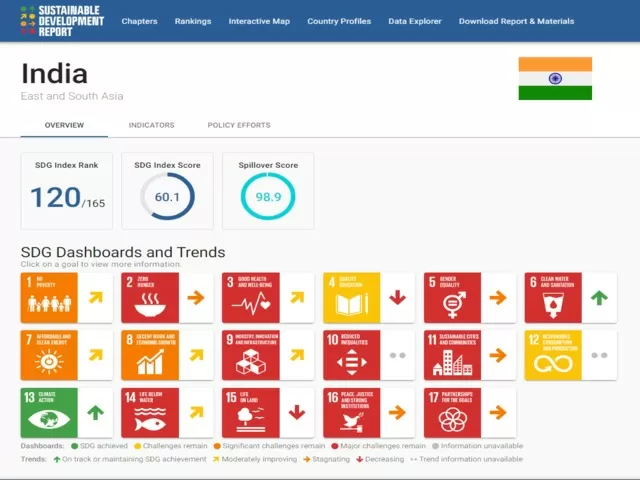The image size is (640, 480).
Task: Select the Overview tab
Action: 64,125
